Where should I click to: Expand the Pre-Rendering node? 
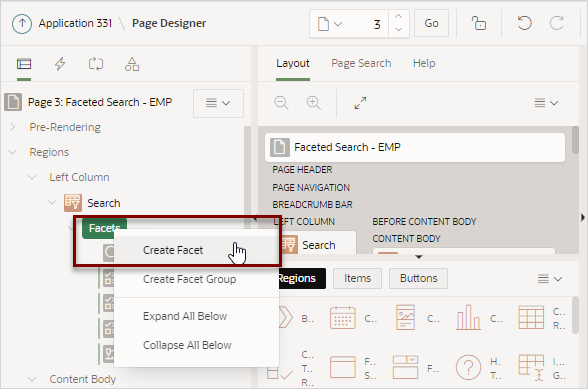13,127
